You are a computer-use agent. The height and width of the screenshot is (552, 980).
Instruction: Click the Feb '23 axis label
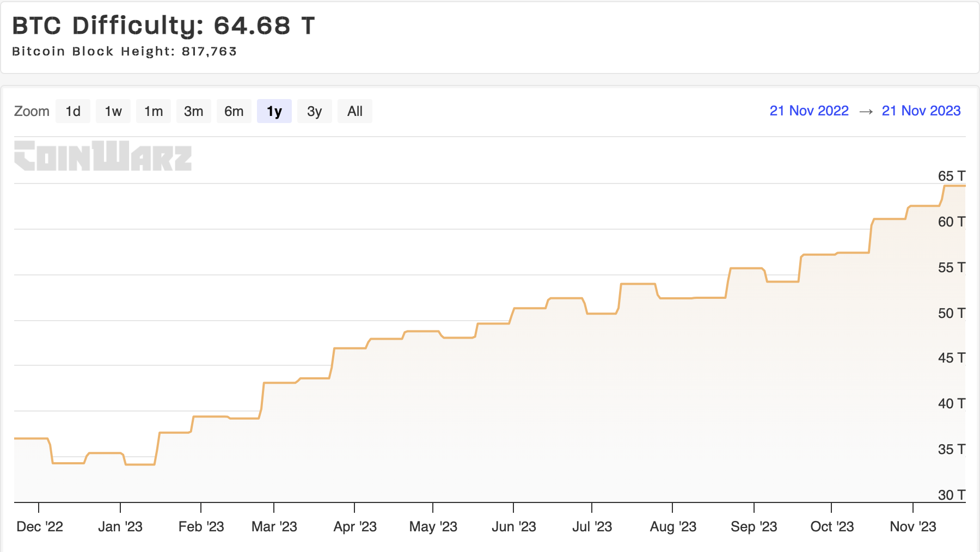[201, 526]
